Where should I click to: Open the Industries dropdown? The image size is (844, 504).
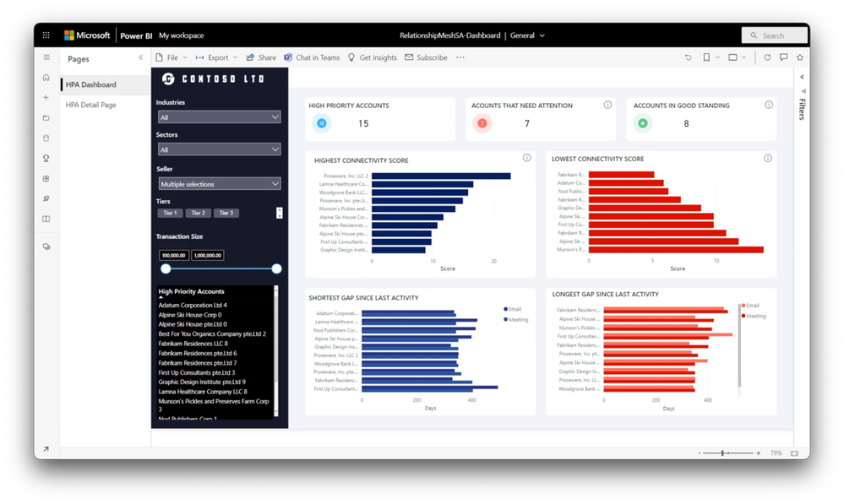pos(219,117)
